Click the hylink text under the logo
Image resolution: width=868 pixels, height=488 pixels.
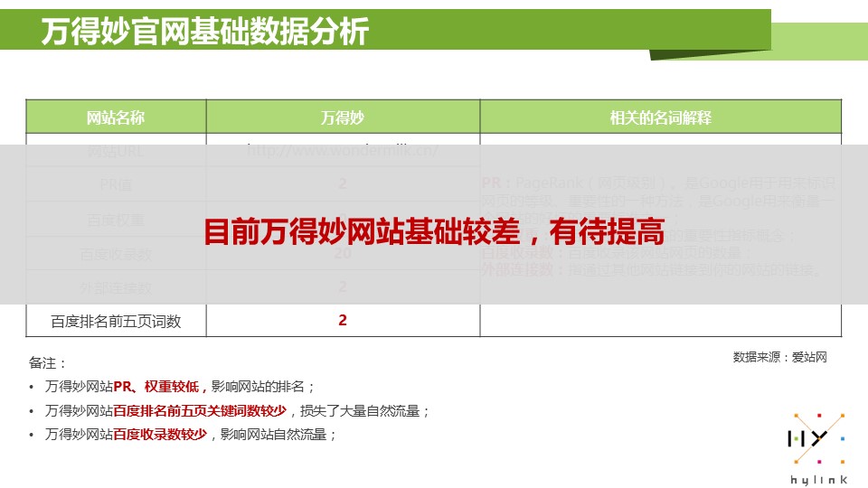[816, 474]
